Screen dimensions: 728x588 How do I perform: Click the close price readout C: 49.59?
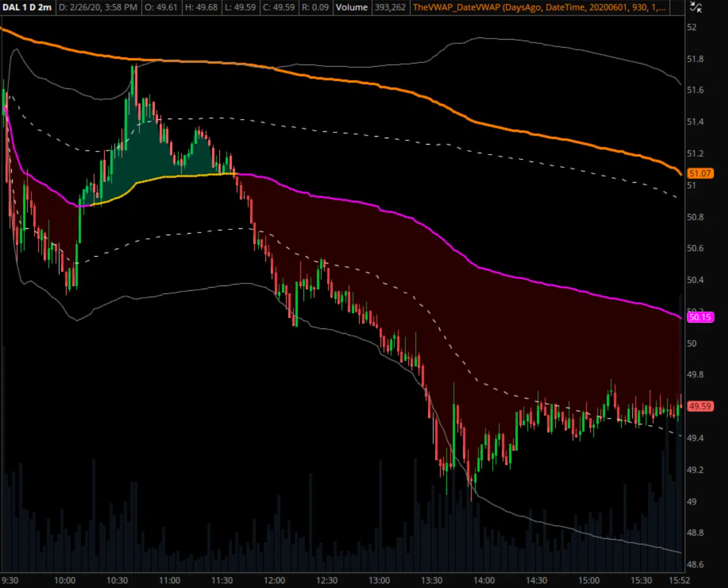[x=279, y=7]
